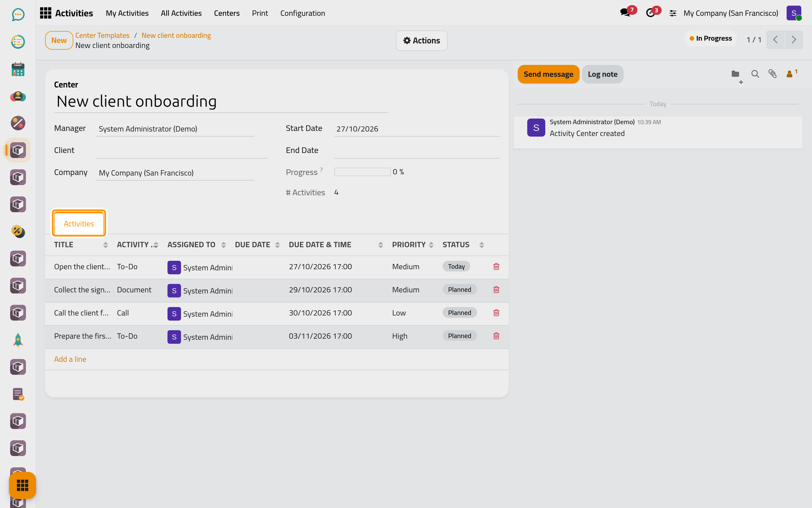Click the Today status badge
812x508 pixels.
456,266
